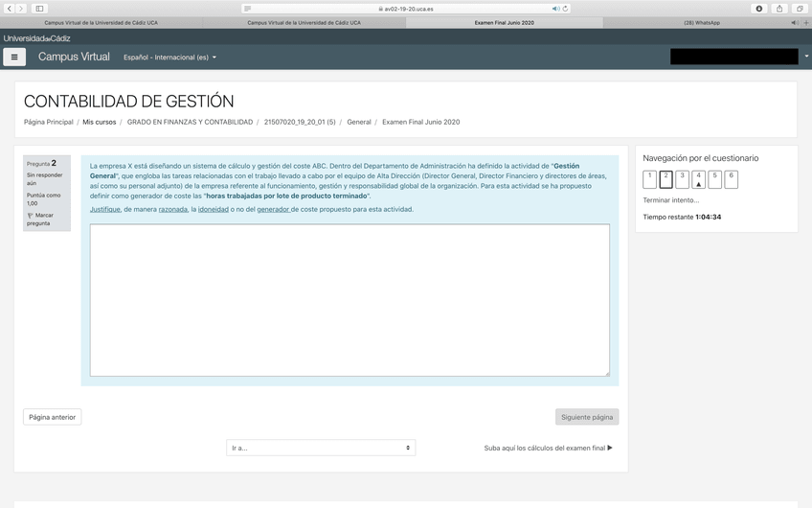Viewport: 812px width, 508px height.
Task: Open GRADO EN FINANZAS Y CONTABILIDAD breadcrumb
Action: pos(190,122)
